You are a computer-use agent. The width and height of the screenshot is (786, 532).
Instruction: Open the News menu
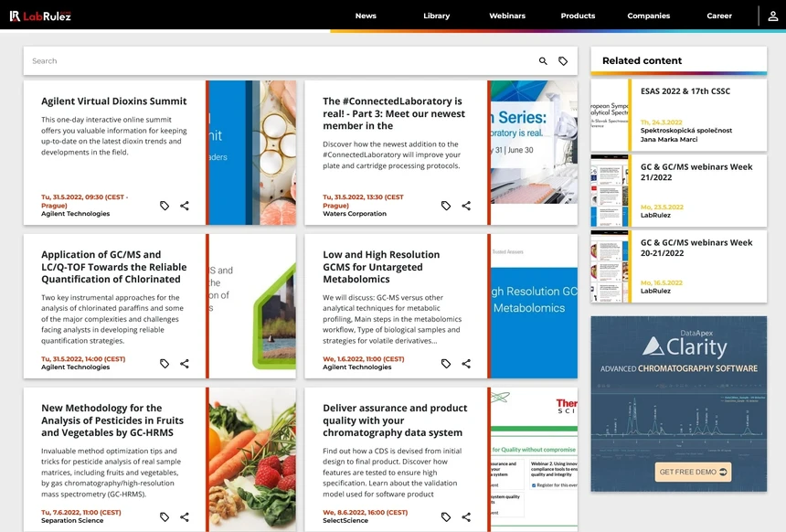click(366, 16)
